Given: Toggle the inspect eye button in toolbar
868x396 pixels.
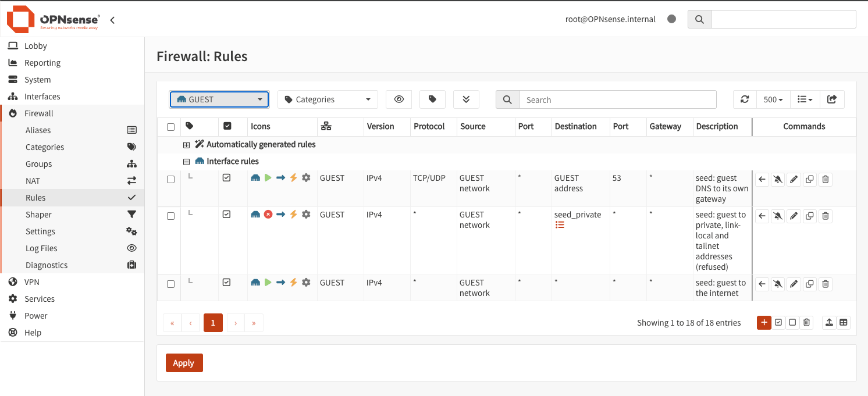Looking at the screenshot, I should 399,99.
